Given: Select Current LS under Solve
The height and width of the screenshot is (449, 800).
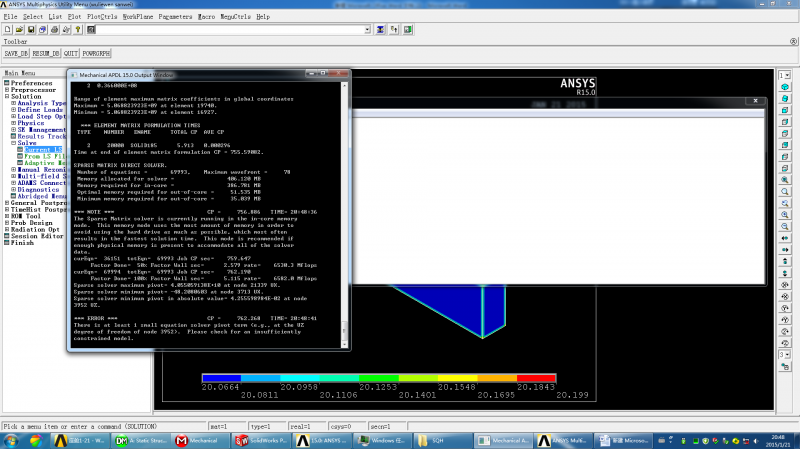Looking at the screenshot, I should 43,149.
